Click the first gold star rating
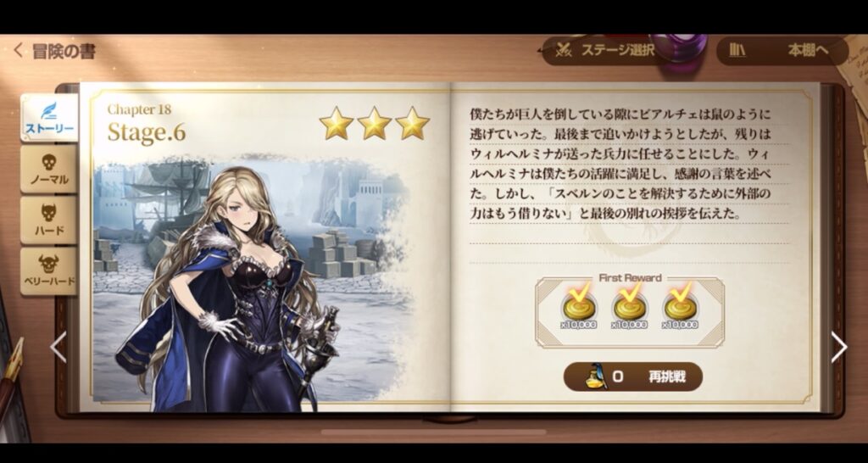Image resolution: width=868 pixels, height=463 pixels. coord(337,124)
